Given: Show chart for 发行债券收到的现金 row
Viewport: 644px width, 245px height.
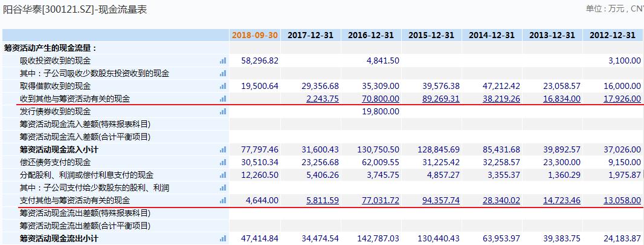Looking at the screenshot, I should pyautogui.click(x=222, y=111).
